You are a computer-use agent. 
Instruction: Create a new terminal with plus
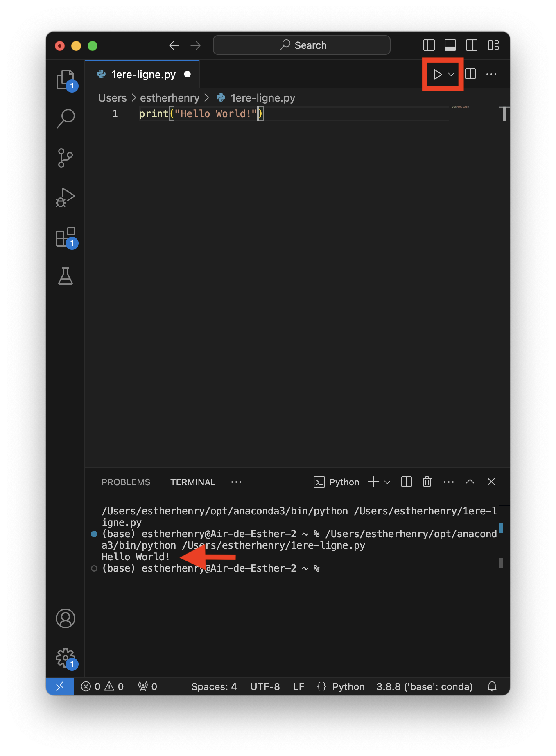pos(374,482)
